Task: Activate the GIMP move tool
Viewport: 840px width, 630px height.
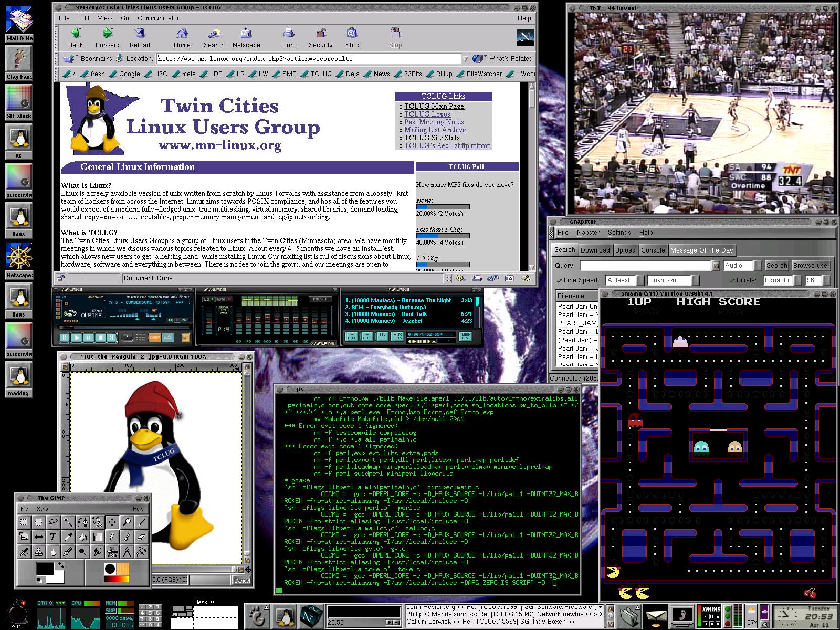Action: click(x=112, y=522)
